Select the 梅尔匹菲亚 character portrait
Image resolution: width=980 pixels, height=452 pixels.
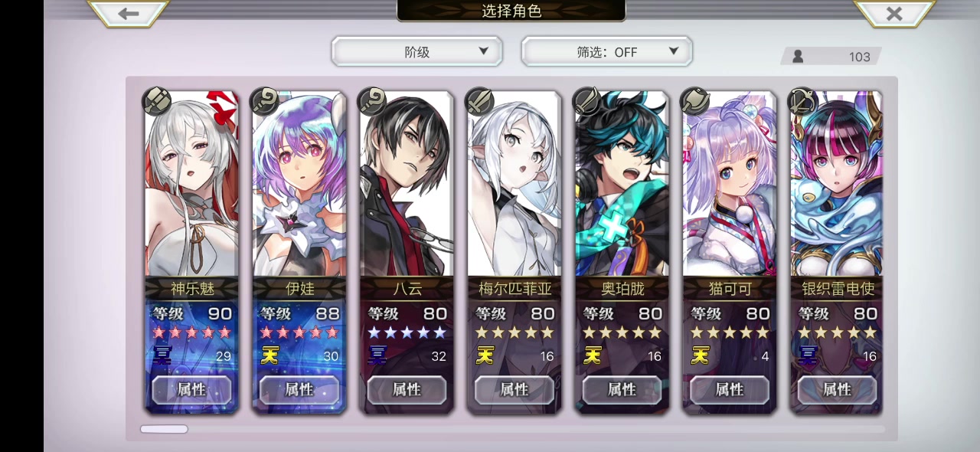514,184
